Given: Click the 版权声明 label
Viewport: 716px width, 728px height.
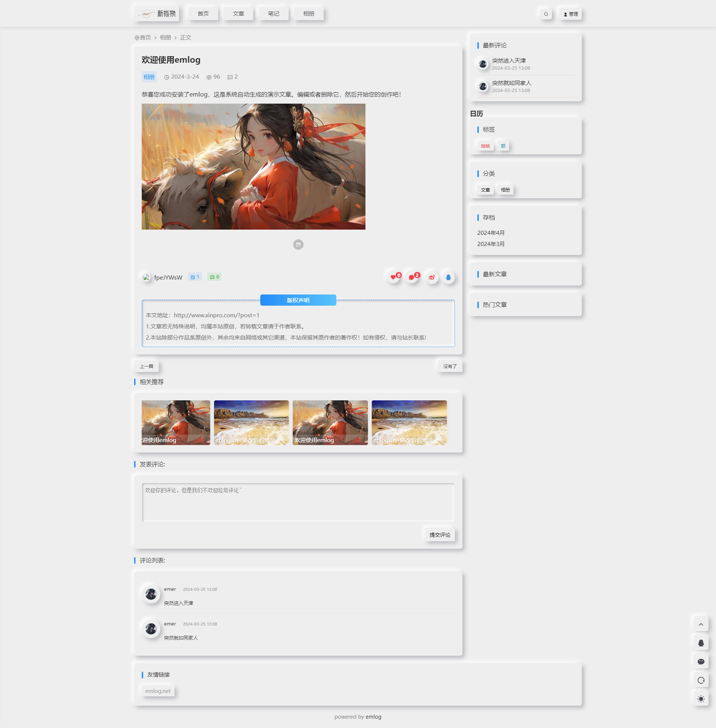Looking at the screenshot, I should [x=298, y=300].
